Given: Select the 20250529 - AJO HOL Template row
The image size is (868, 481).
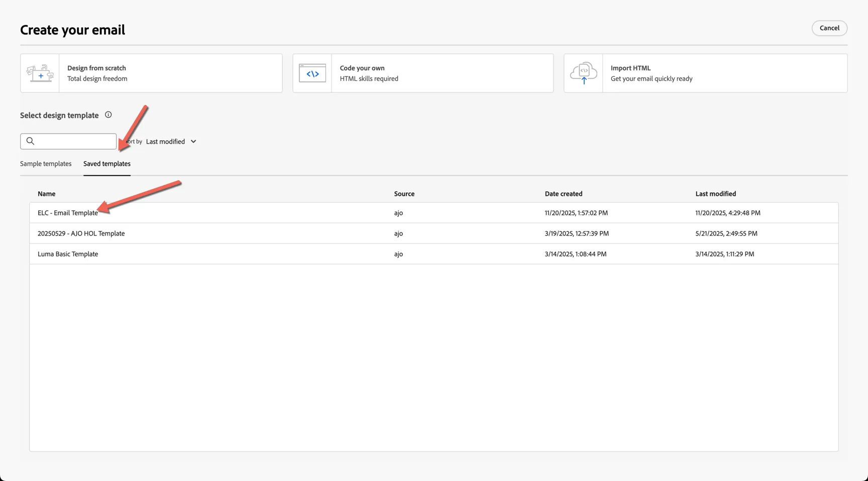Looking at the screenshot, I should (x=433, y=233).
